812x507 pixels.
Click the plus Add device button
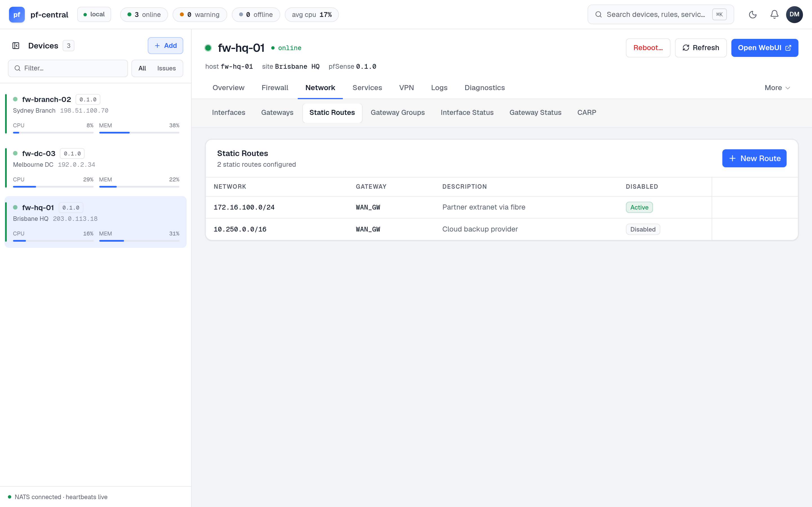coord(166,46)
